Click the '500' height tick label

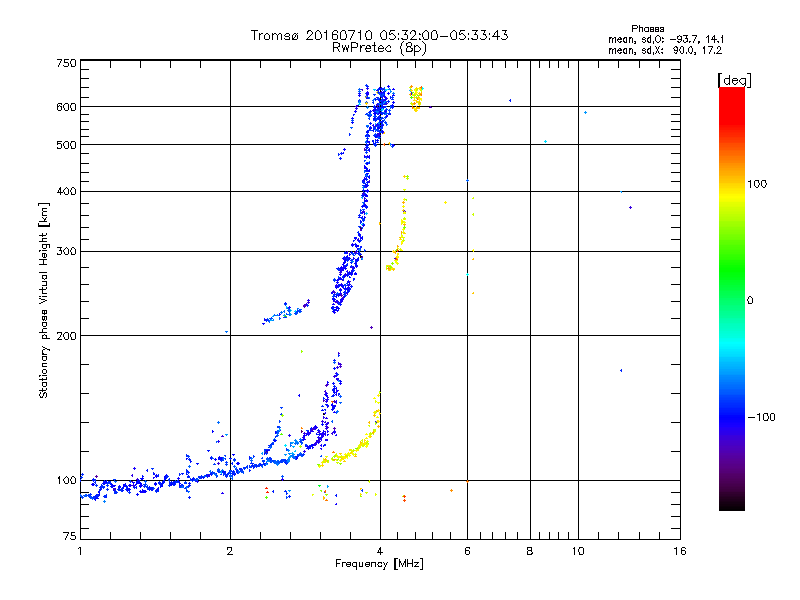[67, 145]
